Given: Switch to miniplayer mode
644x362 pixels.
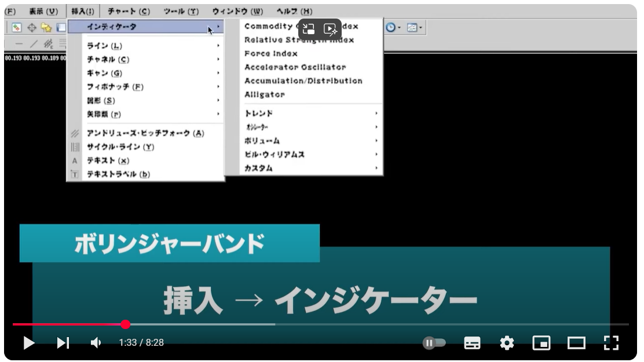Looking at the screenshot, I should click(x=541, y=343).
